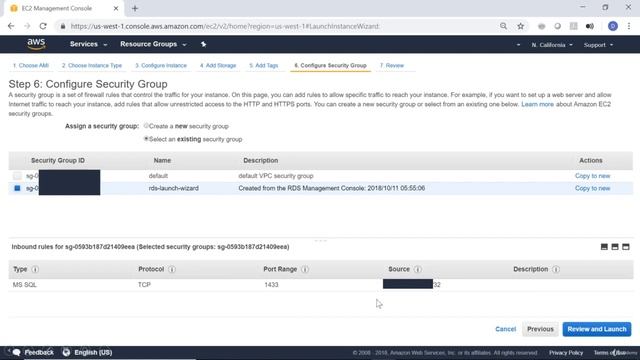
Task: Open the Services dropdown menu
Action: click(88, 44)
